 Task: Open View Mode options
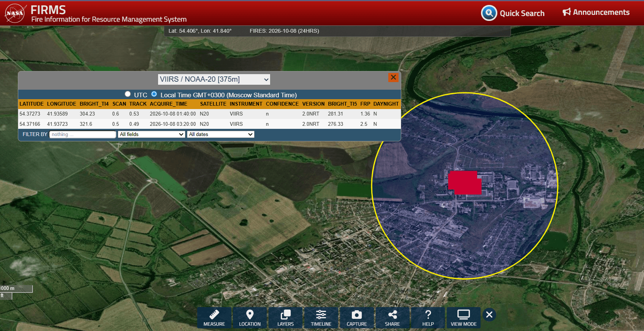(x=464, y=318)
